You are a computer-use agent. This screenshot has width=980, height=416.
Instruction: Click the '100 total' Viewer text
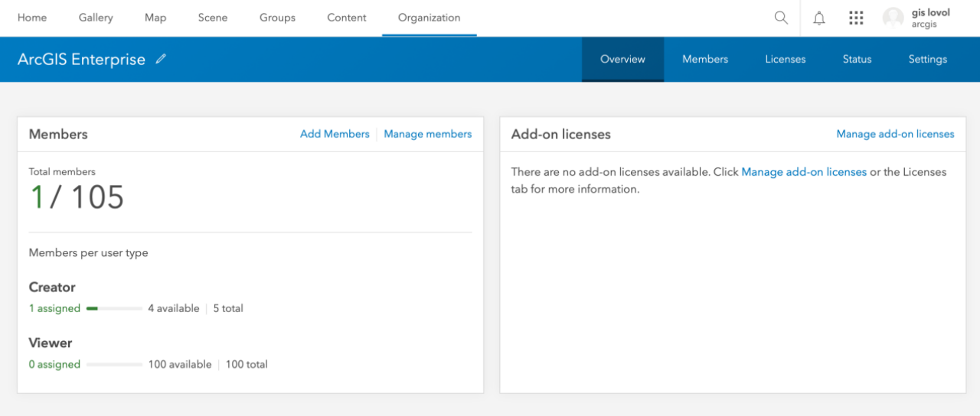pyautogui.click(x=247, y=364)
